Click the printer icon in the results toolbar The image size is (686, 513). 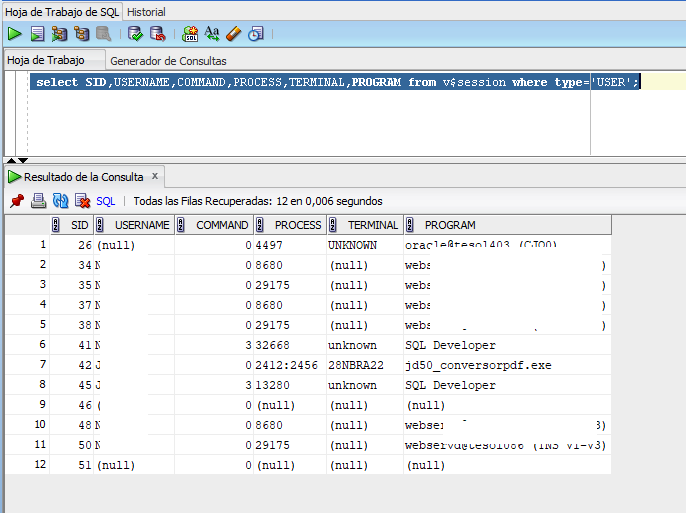tap(38, 201)
